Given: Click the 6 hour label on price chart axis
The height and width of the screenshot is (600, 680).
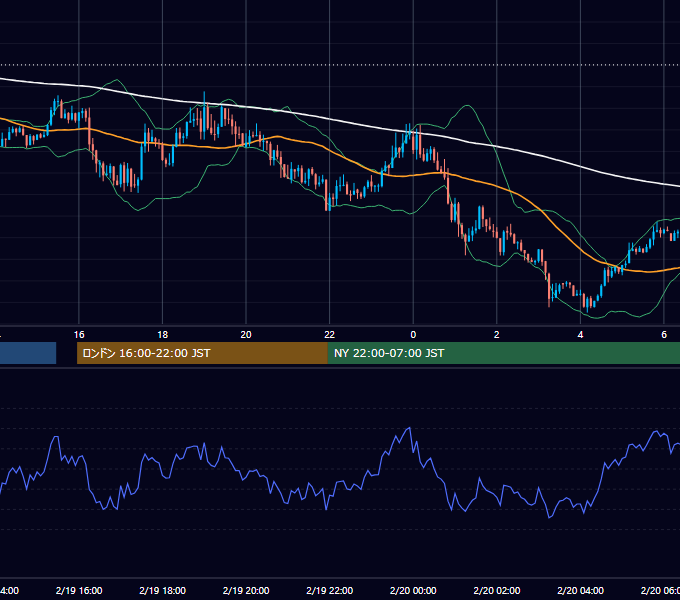Looking at the screenshot, I should (x=664, y=335).
